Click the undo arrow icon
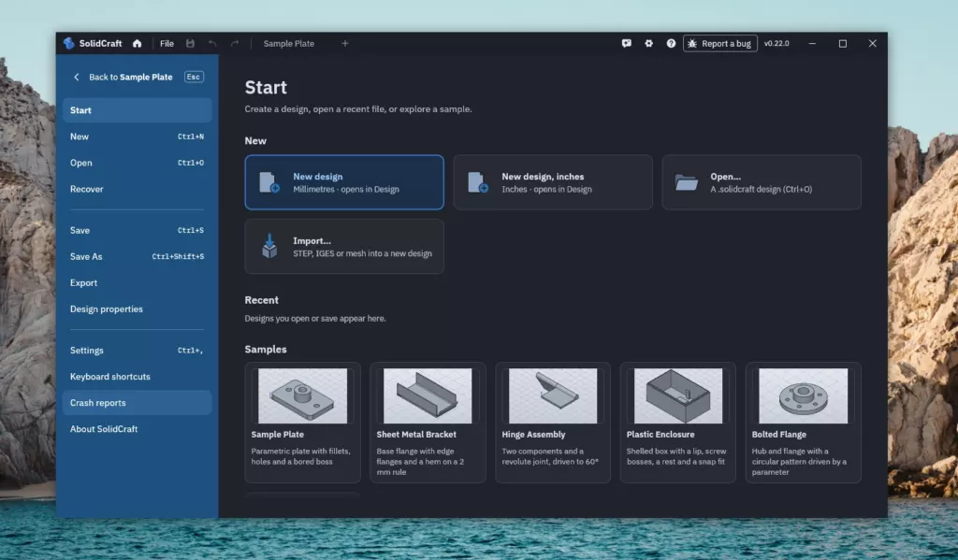 [212, 43]
